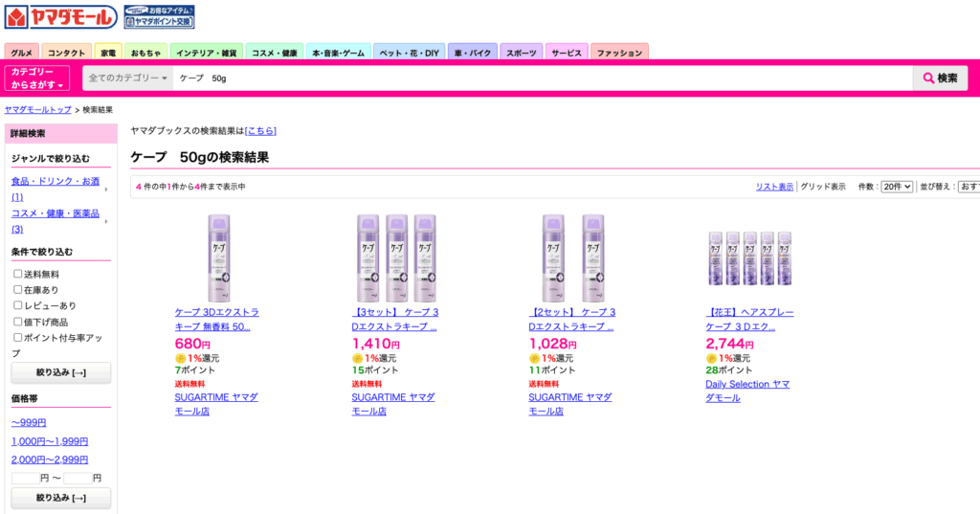
Task: Visit Daily Selection ヤマダモール shop link
Action: coord(747,391)
